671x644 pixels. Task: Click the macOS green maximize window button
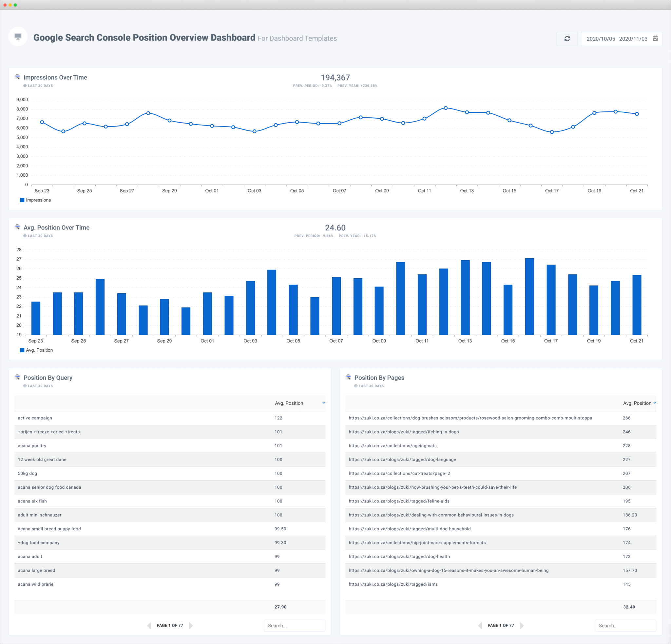15,5
